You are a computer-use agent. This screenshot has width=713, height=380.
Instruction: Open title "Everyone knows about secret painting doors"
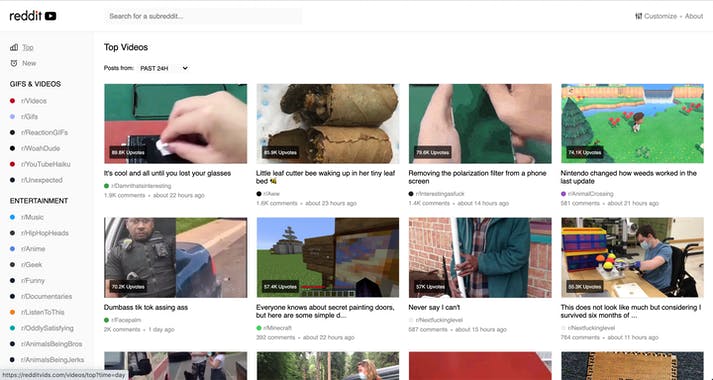pos(325,311)
